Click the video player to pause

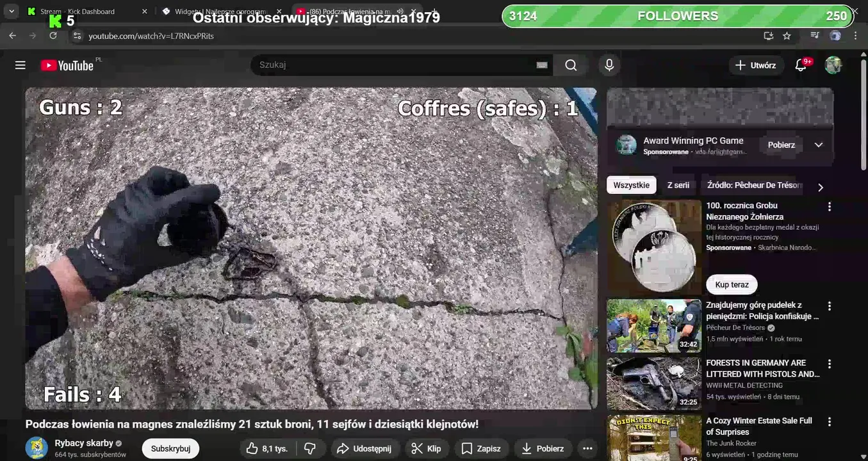click(x=311, y=248)
